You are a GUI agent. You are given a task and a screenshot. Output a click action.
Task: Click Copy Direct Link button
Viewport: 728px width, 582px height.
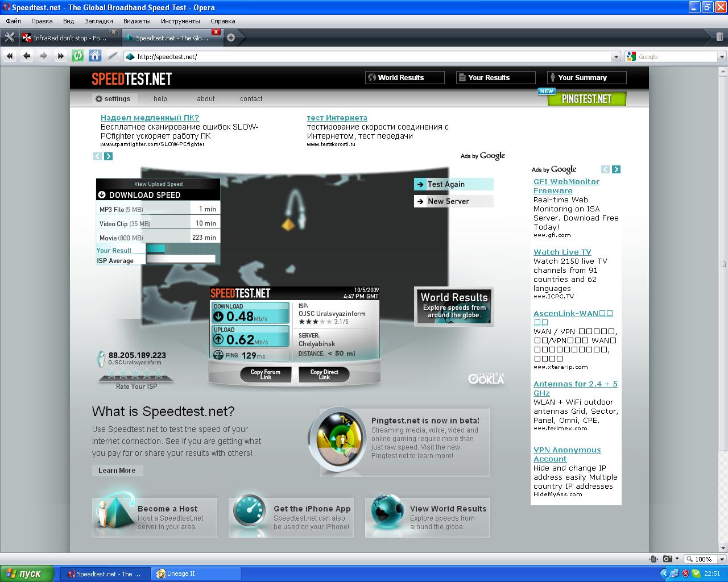pos(324,374)
